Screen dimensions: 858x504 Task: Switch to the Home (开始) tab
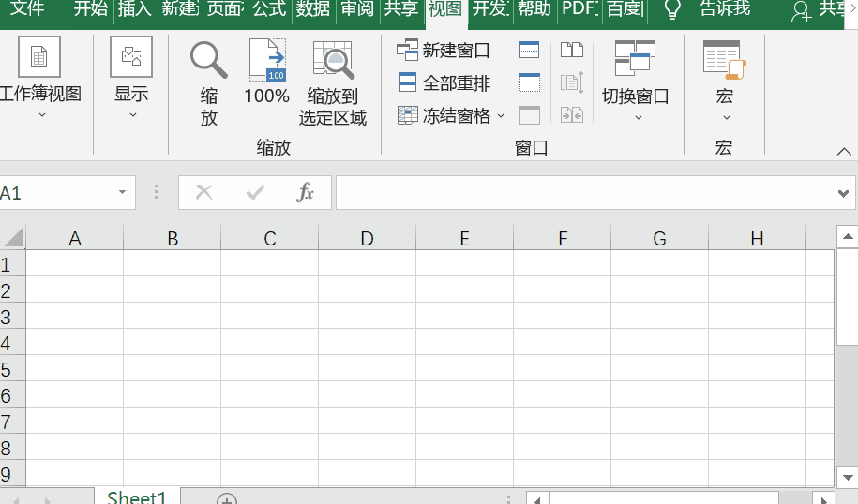(90, 8)
